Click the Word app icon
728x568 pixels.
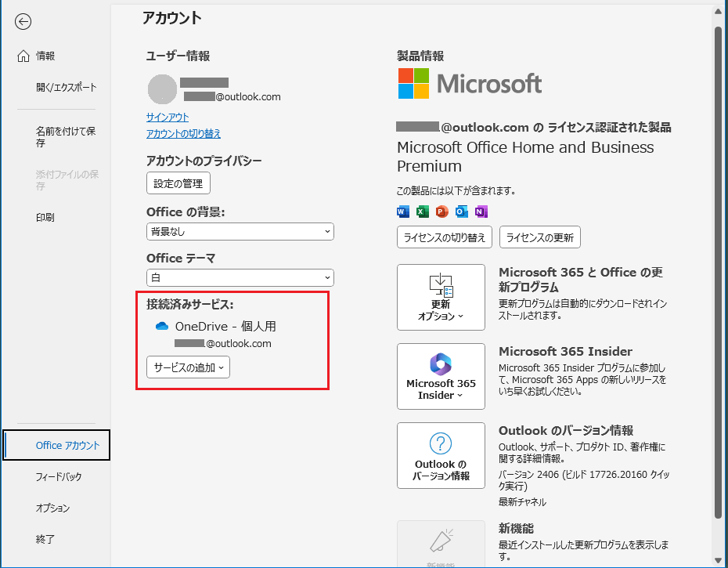point(403,212)
